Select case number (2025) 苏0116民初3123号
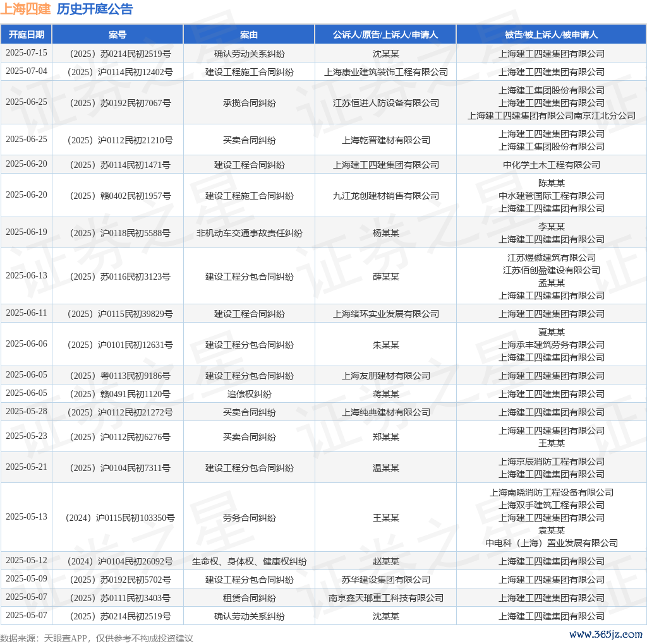This screenshot has width=647, height=644. (x=120, y=277)
